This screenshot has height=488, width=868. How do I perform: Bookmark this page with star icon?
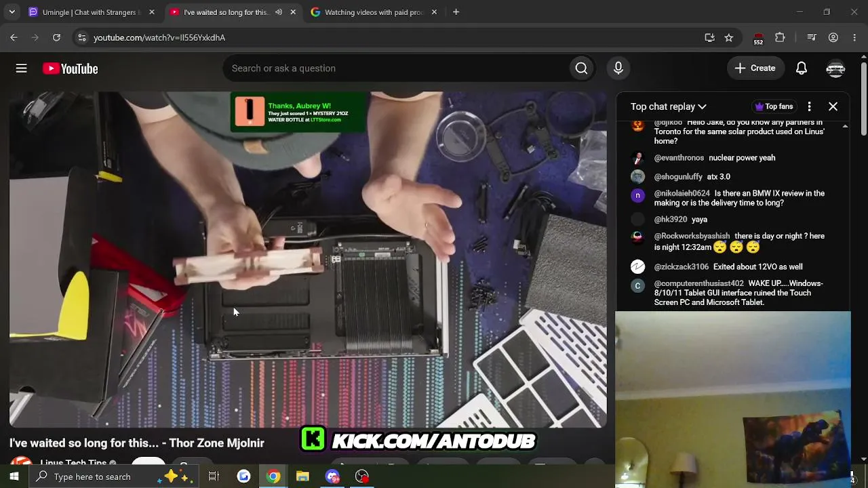[729, 38]
